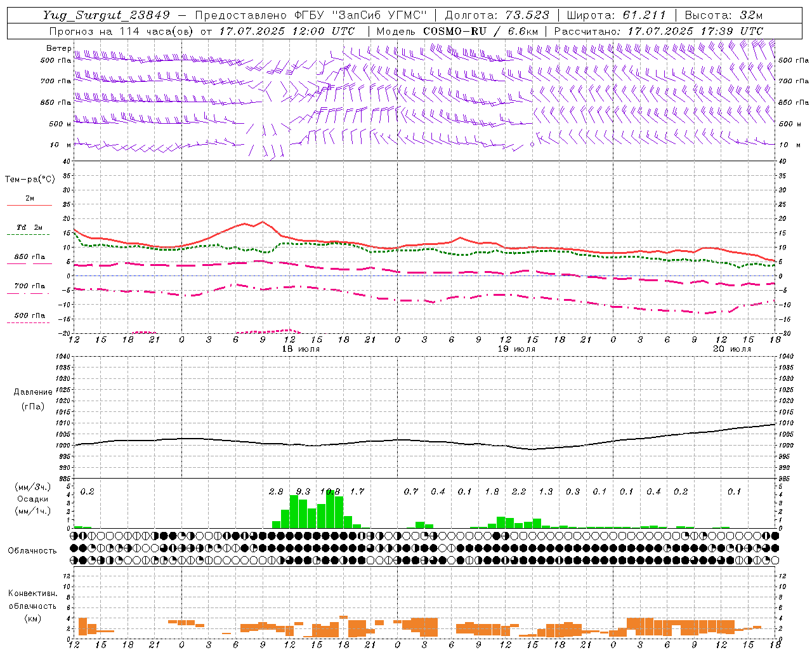This screenshot has height=650, width=812.
Task: Click the model name COSMO-RU / 6.6км
Action: click(480, 31)
